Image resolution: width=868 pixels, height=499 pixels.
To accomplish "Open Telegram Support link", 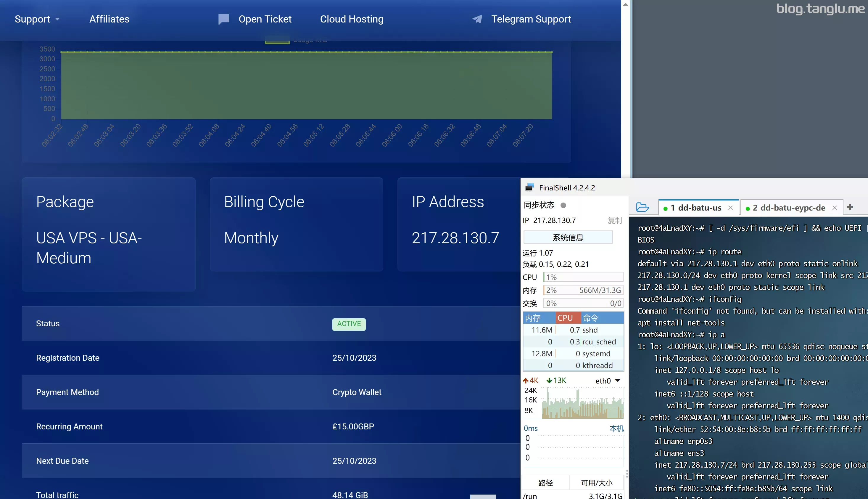I will coord(531,19).
